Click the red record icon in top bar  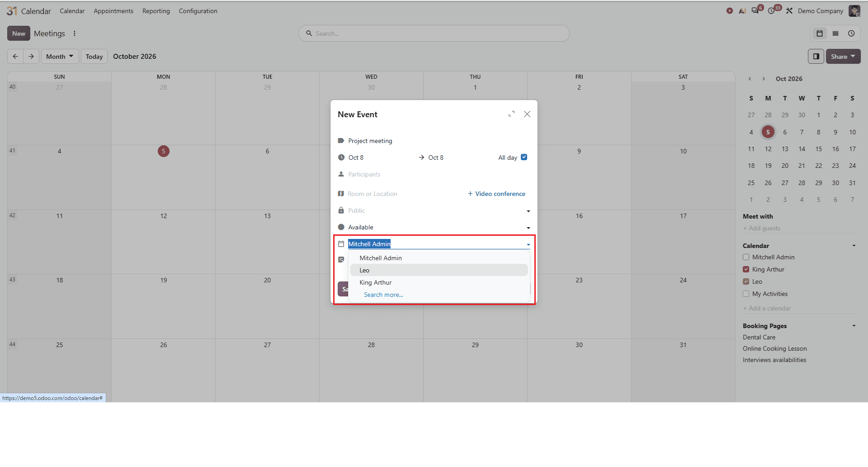pyautogui.click(x=730, y=11)
